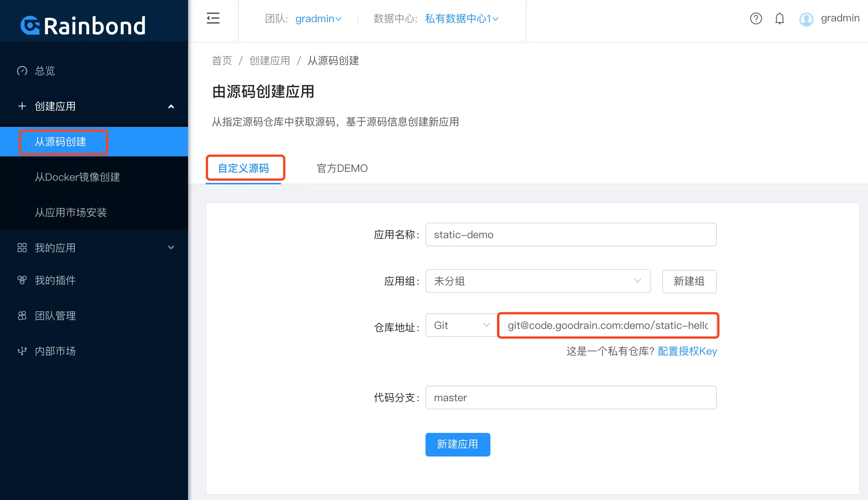The image size is (868, 500).
Task: Click the sidebar collapse hamburger icon
Action: (213, 18)
